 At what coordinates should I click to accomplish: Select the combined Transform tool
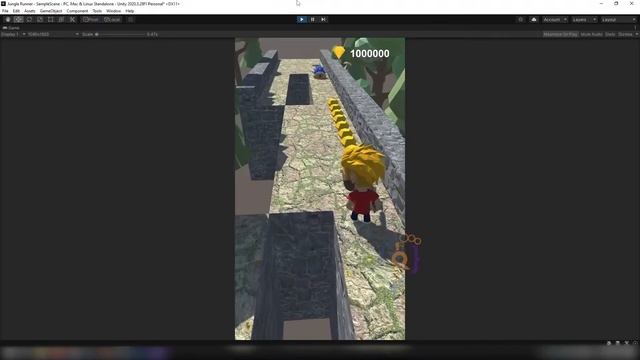point(61,20)
